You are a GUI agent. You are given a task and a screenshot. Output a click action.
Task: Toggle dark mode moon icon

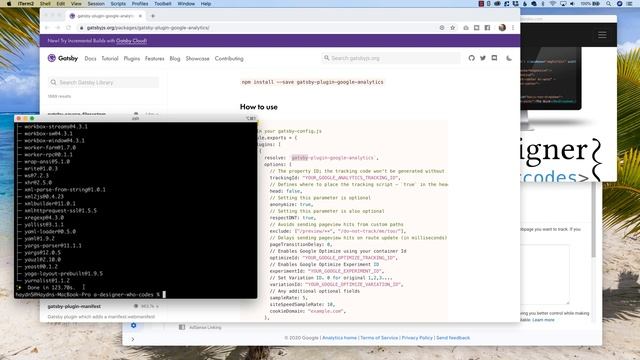[x=509, y=58]
